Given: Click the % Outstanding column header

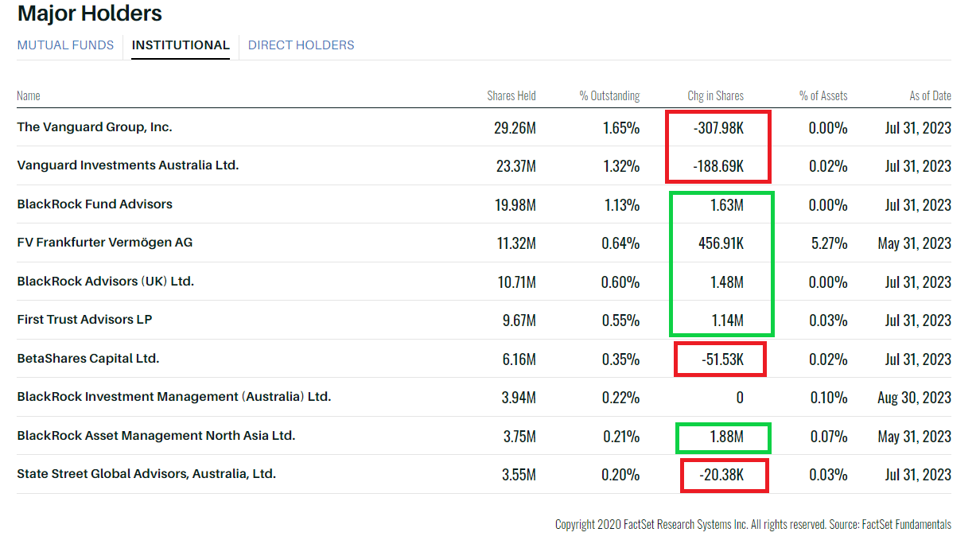Looking at the screenshot, I should point(609,95).
